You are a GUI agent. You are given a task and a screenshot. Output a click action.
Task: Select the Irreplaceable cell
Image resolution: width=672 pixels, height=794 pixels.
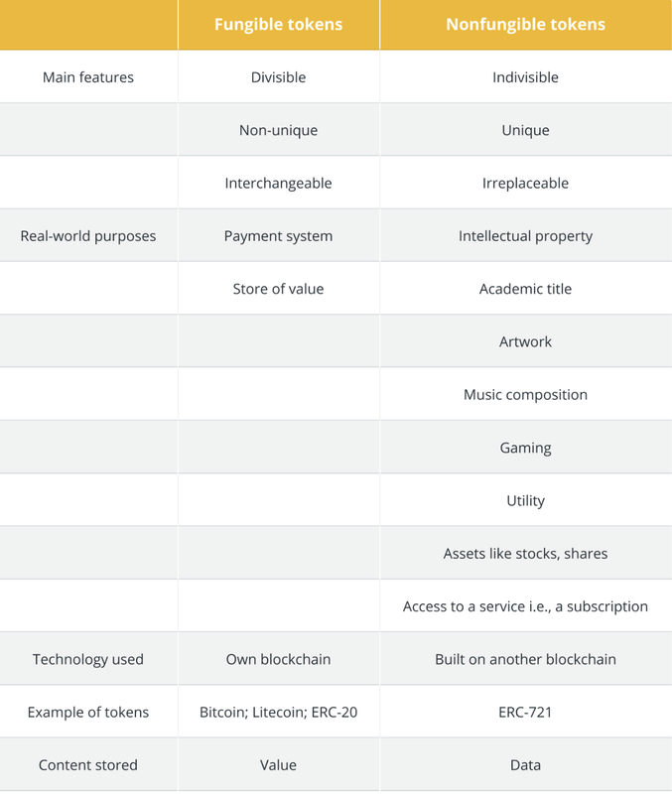click(x=525, y=183)
